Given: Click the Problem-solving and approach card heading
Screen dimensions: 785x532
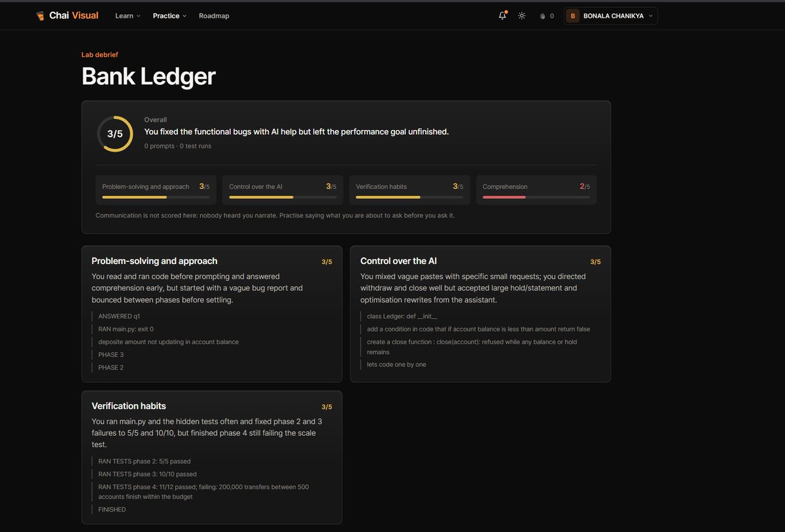Looking at the screenshot, I should [x=154, y=261].
